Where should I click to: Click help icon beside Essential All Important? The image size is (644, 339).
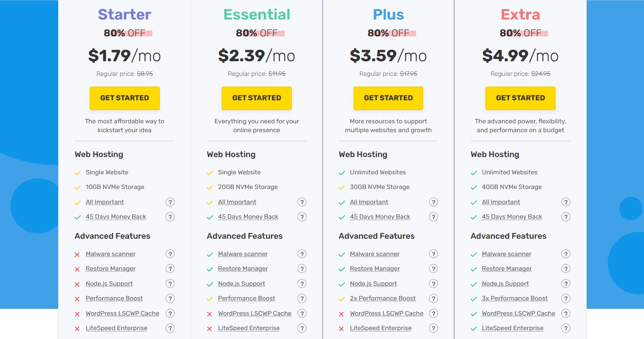coord(302,202)
